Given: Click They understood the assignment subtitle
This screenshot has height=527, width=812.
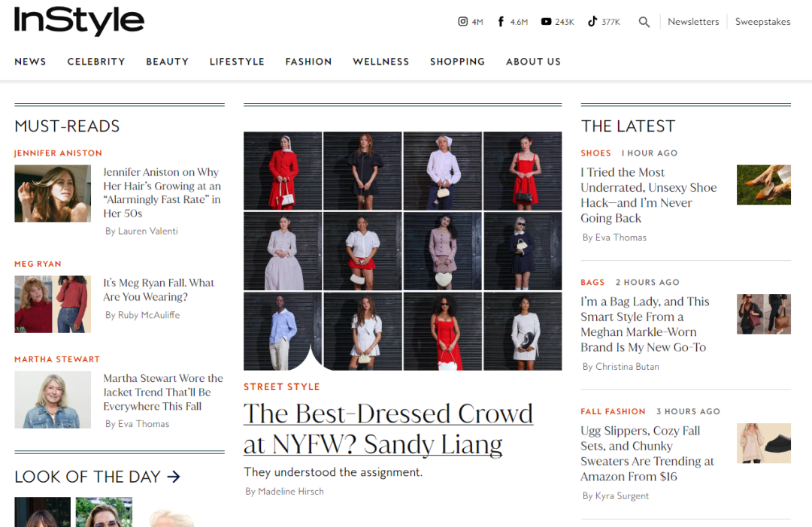Looking at the screenshot, I should [x=333, y=472].
